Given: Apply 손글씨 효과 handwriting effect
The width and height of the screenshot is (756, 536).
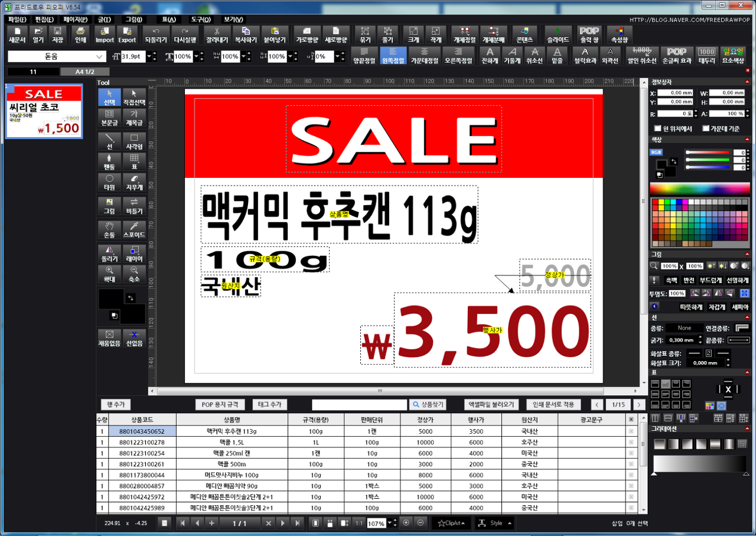Looking at the screenshot, I should coord(677,56).
